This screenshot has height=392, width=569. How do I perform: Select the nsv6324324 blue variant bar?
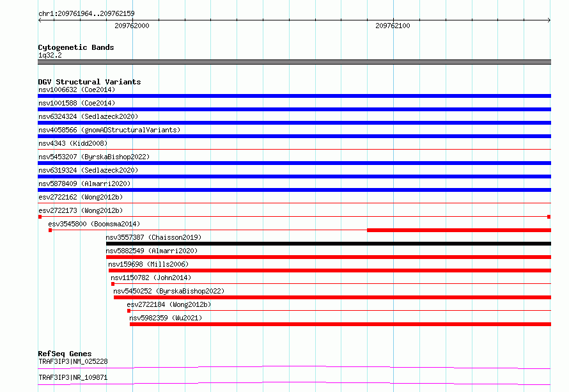tap(294, 123)
